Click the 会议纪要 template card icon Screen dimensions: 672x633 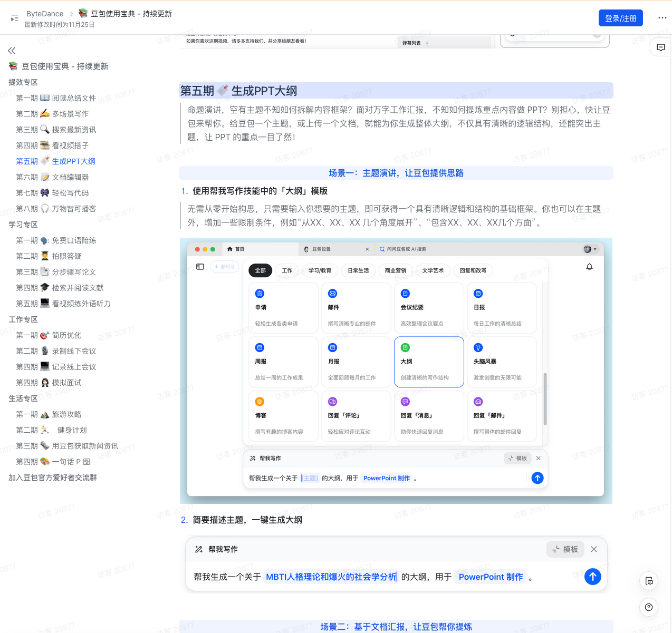[405, 294]
